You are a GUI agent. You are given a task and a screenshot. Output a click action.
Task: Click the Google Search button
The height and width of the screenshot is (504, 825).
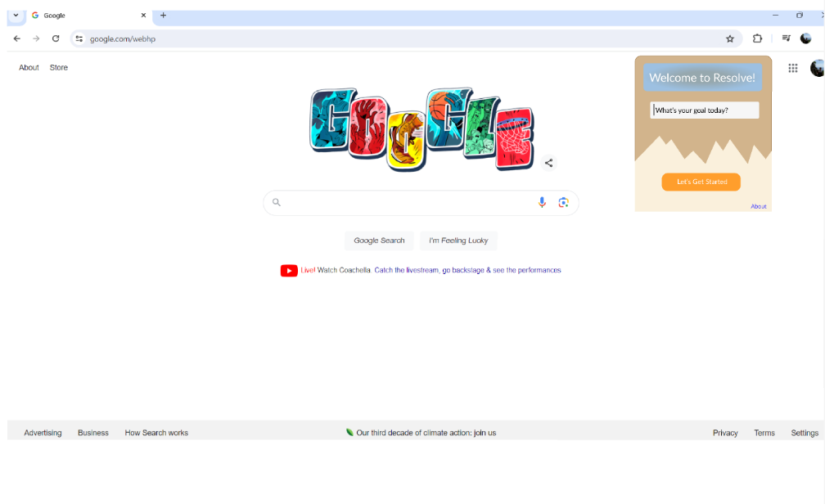pyautogui.click(x=379, y=241)
